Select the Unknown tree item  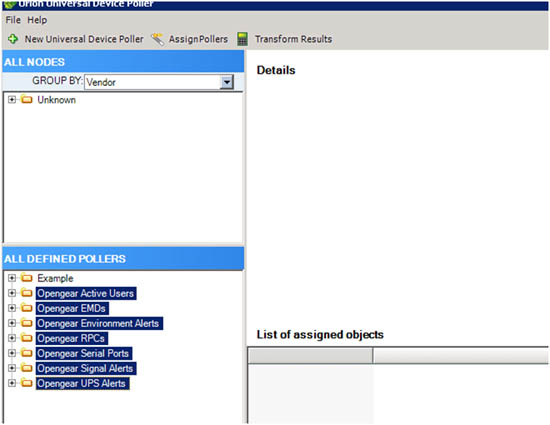[x=56, y=100]
